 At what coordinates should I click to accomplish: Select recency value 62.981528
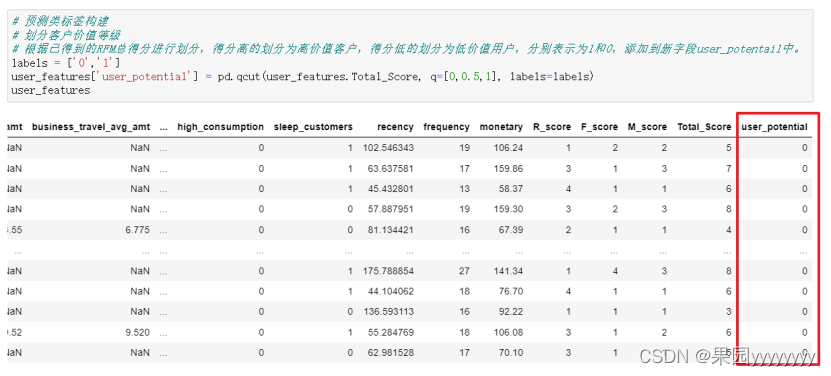click(391, 353)
